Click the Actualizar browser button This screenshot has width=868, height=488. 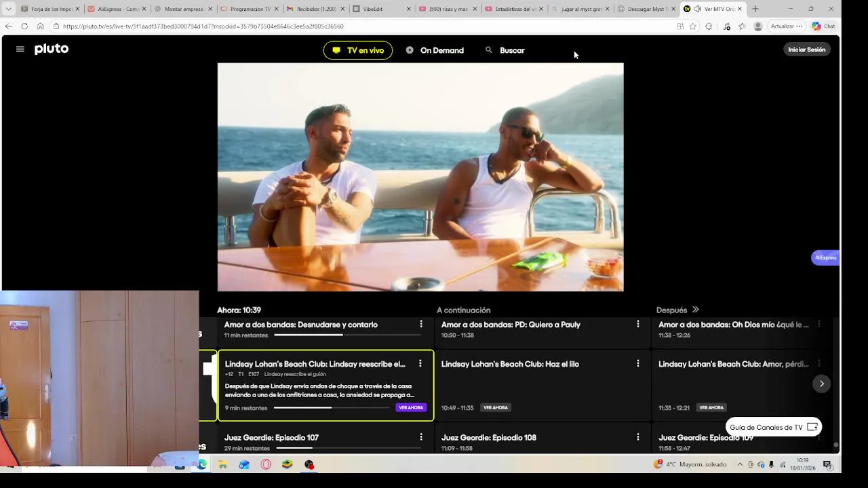(x=786, y=26)
